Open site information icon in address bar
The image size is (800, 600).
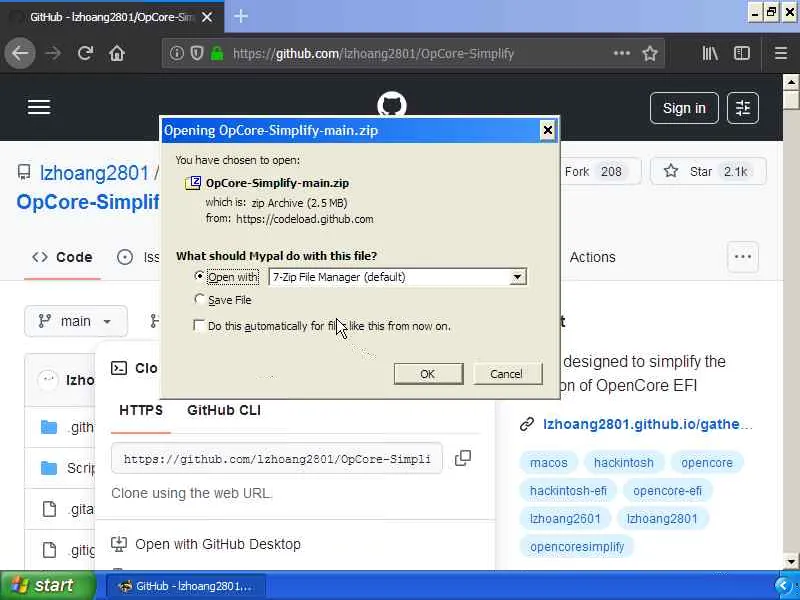tap(177, 53)
